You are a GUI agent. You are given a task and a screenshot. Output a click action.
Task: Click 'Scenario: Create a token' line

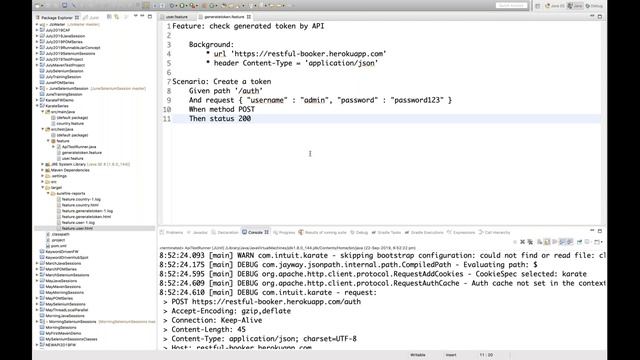coord(222,82)
